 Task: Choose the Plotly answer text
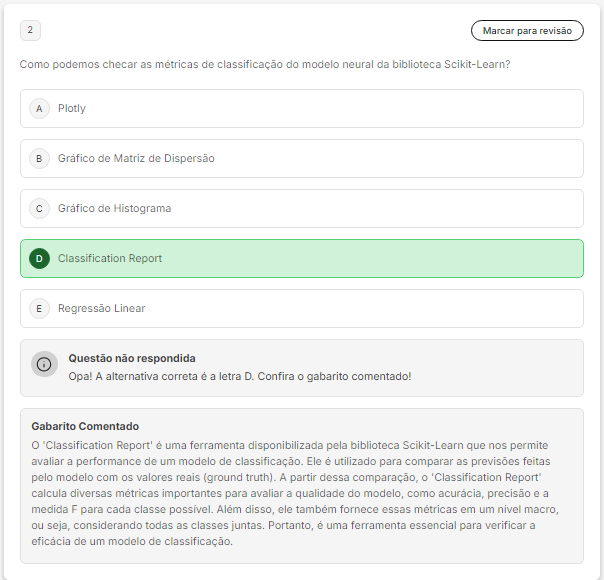pos(72,108)
